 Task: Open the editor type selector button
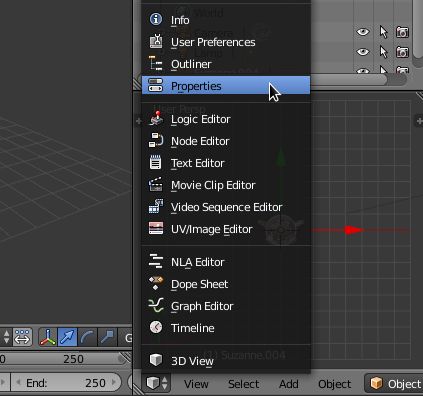click(157, 383)
